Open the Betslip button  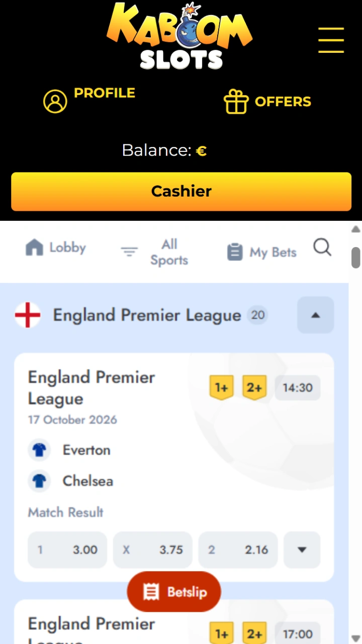(174, 592)
